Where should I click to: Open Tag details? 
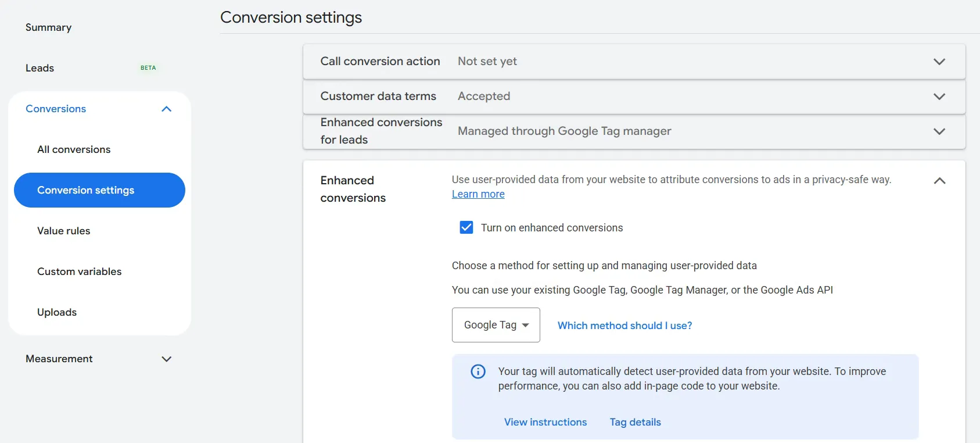click(x=636, y=422)
